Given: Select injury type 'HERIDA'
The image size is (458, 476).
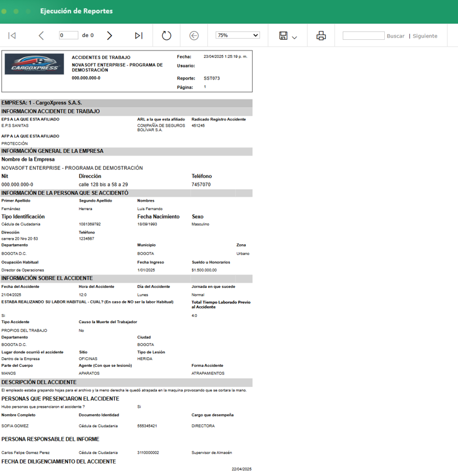Looking at the screenshot, I should [145, 359].
